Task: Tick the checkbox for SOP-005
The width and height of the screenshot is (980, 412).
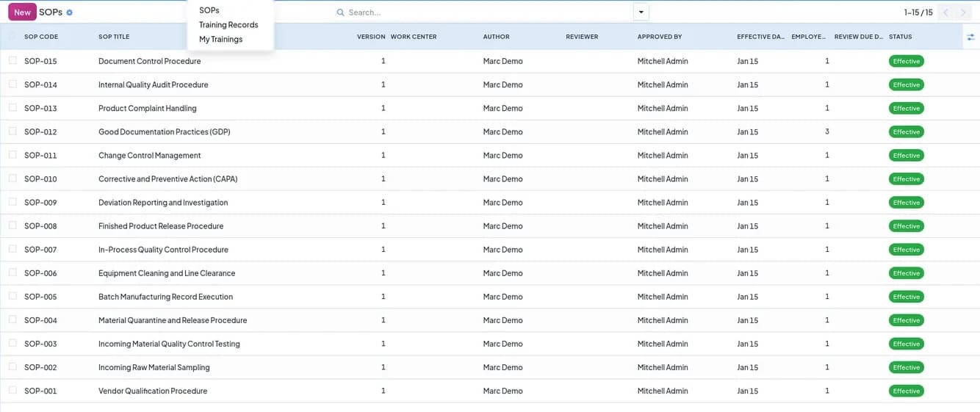Action: [12, 296]
